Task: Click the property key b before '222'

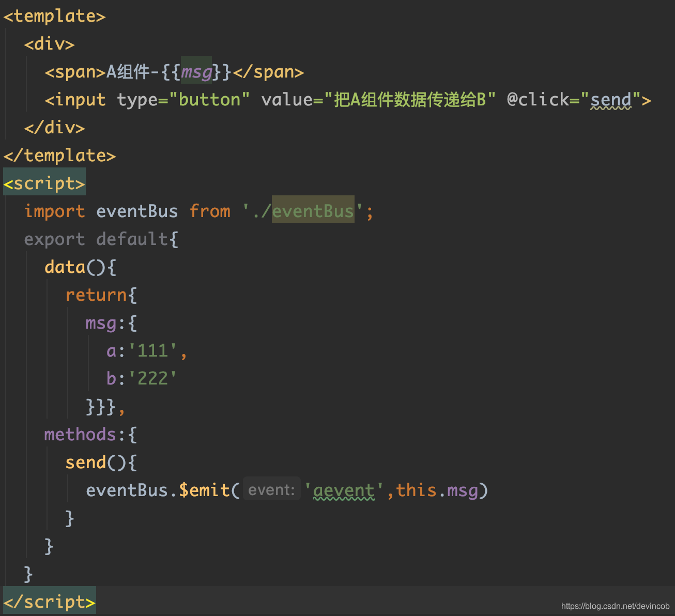Action: pyautogui.click(x=111, y=379)
